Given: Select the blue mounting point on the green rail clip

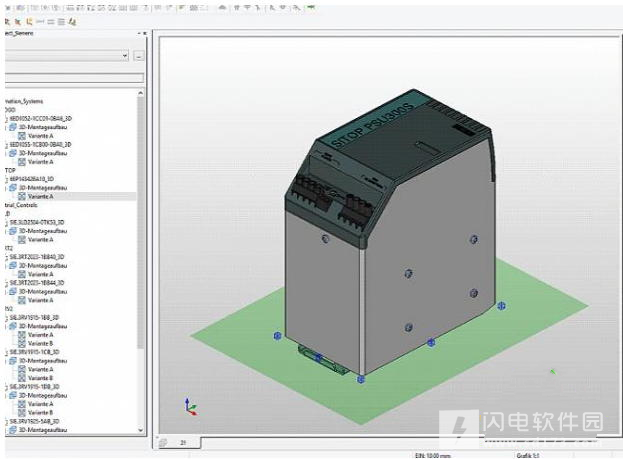Looking at the screenshot, I should [x=318, y=358].
